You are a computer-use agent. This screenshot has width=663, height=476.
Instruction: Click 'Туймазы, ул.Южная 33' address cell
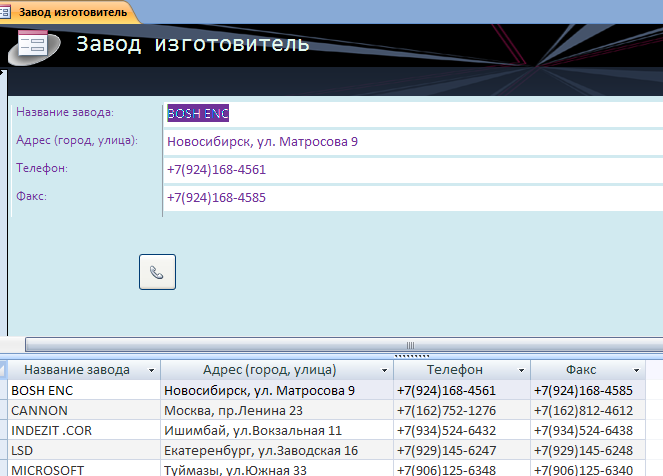pyautogui.click(x=277, y=468)
